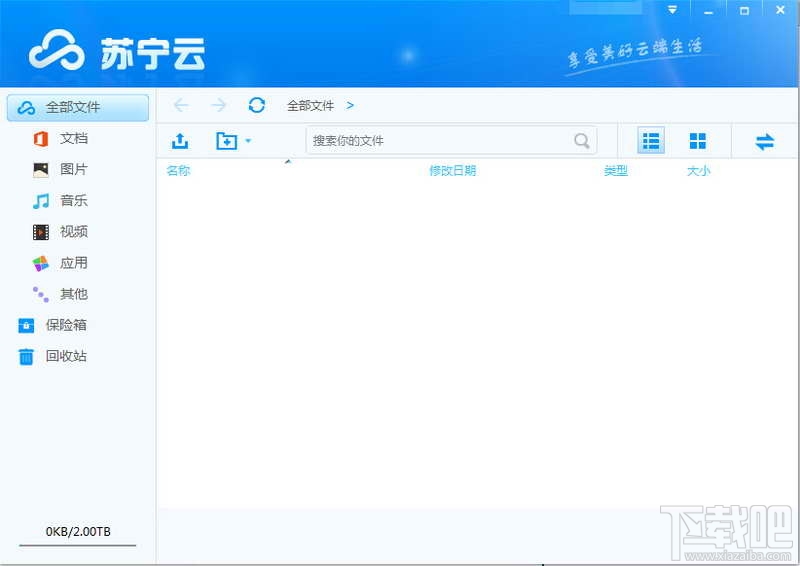Click the 应用 colorful cube icon

coord(41,263)
